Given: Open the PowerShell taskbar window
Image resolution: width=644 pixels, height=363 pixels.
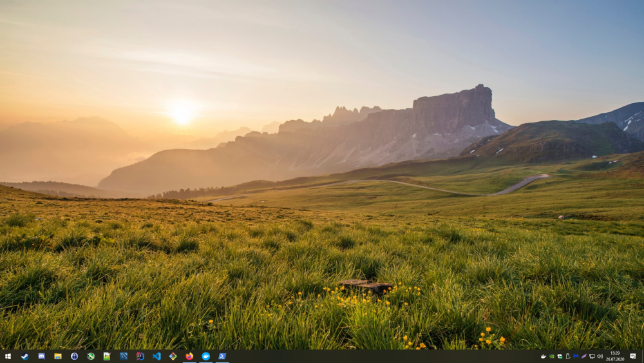Looking at the screenshot, I should pos(222,356).
